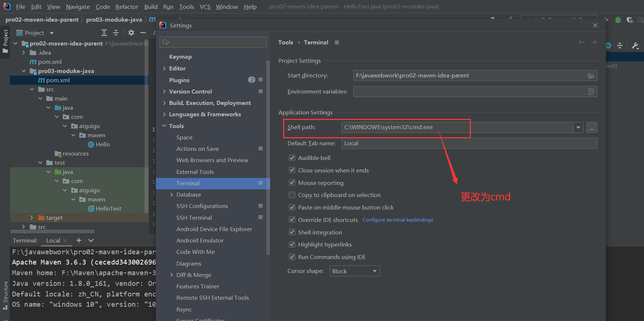Screen dimensions: 644x321
Task: Select SSH Configurations settings page
Action: [x=202, y=206]
